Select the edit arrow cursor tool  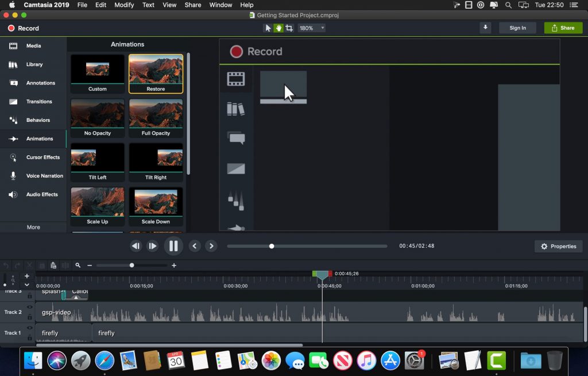pos(268,28)
